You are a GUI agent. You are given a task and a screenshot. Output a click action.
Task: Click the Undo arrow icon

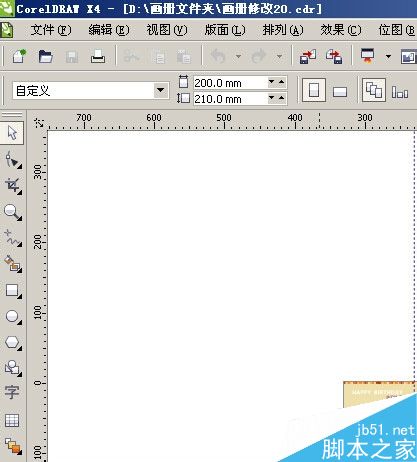[x=218, y=56]
